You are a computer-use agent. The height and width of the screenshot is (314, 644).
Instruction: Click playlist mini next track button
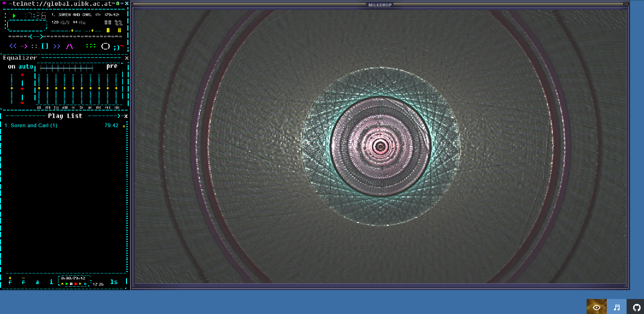[x=80, y=284]
